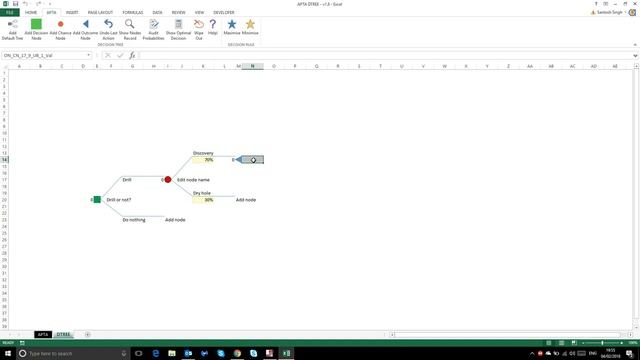Switch to Page Layout view in status bar
Screen dimensions: 640x360
[561, 343]
